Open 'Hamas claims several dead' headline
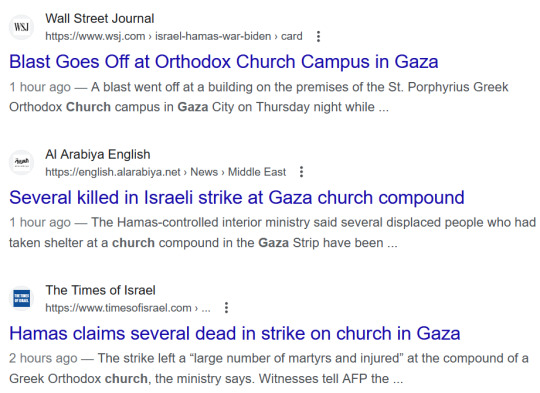The height and width of the screenshot is (393, 540). point(235,333)
